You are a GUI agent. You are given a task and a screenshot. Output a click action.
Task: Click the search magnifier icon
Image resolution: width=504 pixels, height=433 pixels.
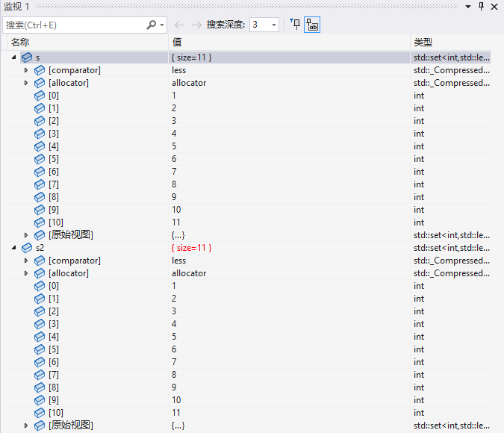coord(151,25)
